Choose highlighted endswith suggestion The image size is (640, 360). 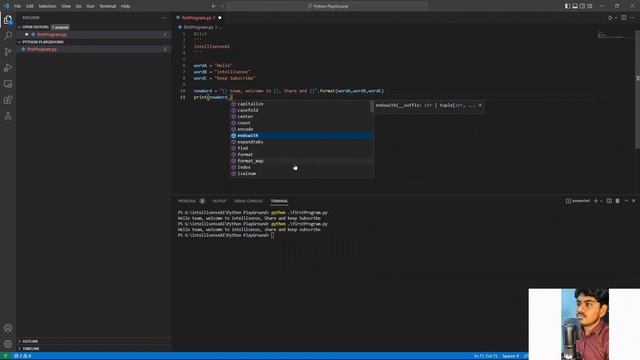[x=301, y=136]
